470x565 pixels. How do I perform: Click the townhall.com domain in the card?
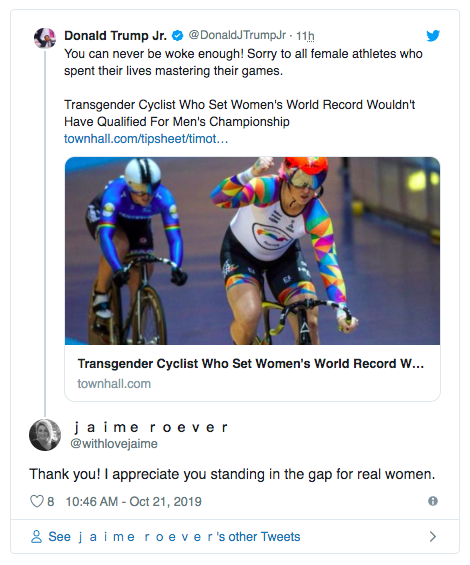point(114,384)
